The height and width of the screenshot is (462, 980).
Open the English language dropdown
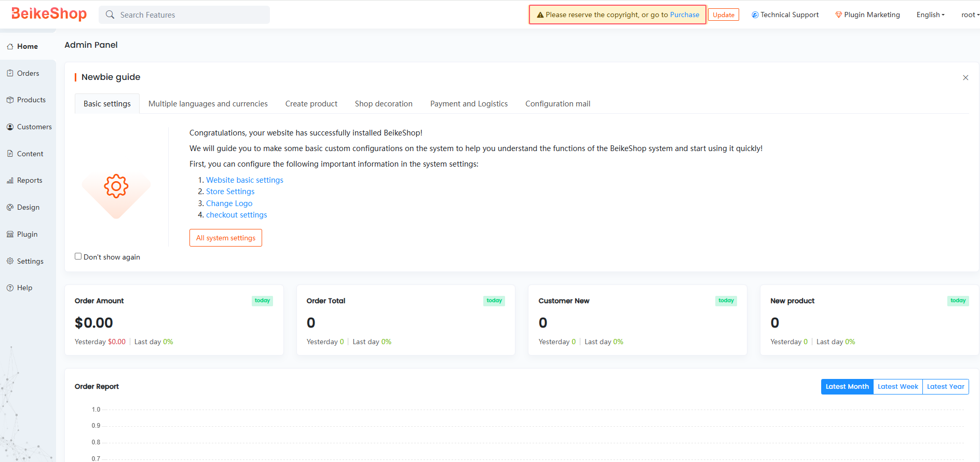point(930,15)
